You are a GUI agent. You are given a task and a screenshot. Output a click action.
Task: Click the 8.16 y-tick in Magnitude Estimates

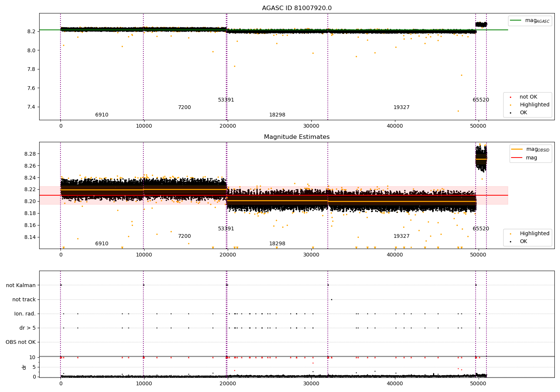click(x=30, y=225)
